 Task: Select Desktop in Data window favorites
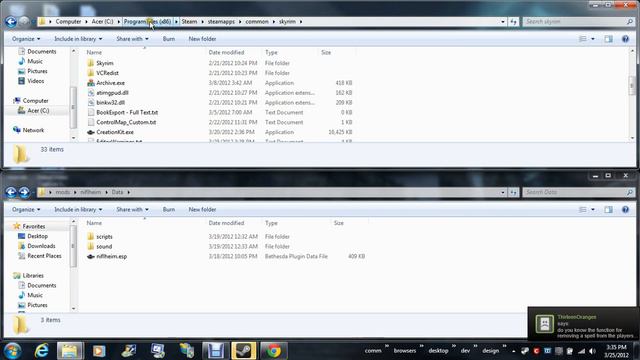click(x=38, y=236)
